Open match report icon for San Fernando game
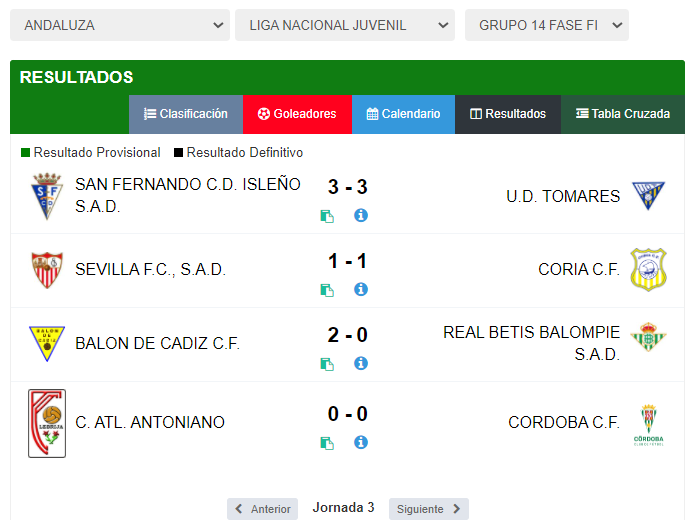This screenshot has height=520, width=688. pyautogui.click(x=327, y=216)
